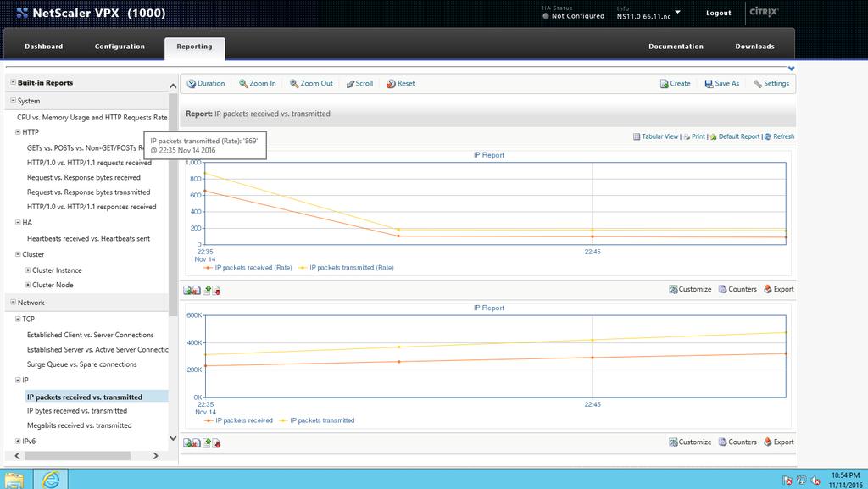Switch to Tabular View

[x=655, y=136]
